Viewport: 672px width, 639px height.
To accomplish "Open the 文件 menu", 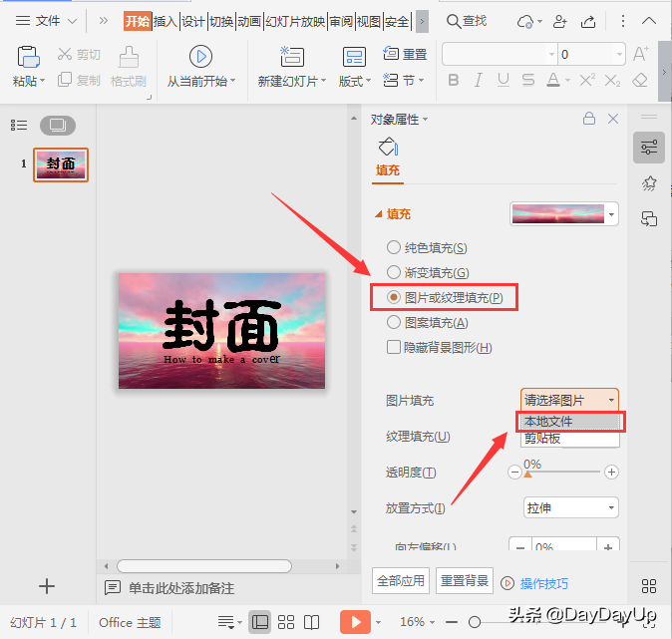I will coord(46,21).
